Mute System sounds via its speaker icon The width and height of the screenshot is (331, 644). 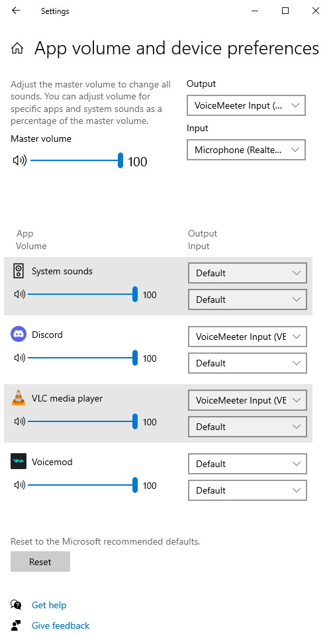click(20, 294)
